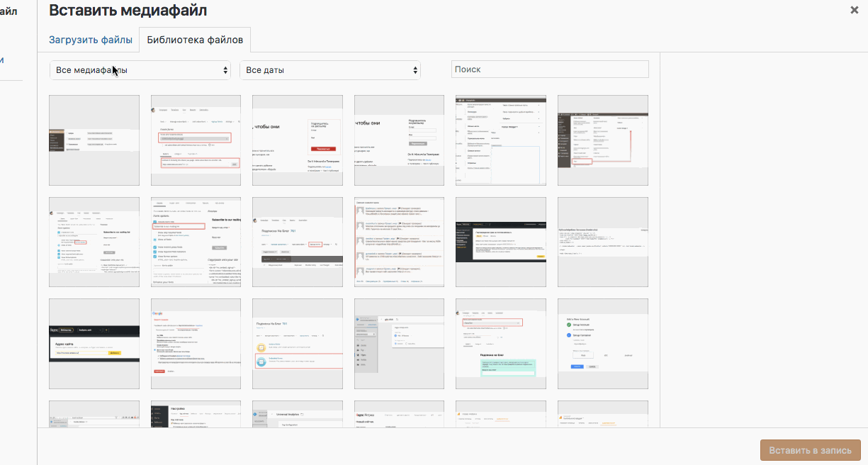
Task: Choose the dark Yandex webmaster page thumbnail
Action: [501, 242]
